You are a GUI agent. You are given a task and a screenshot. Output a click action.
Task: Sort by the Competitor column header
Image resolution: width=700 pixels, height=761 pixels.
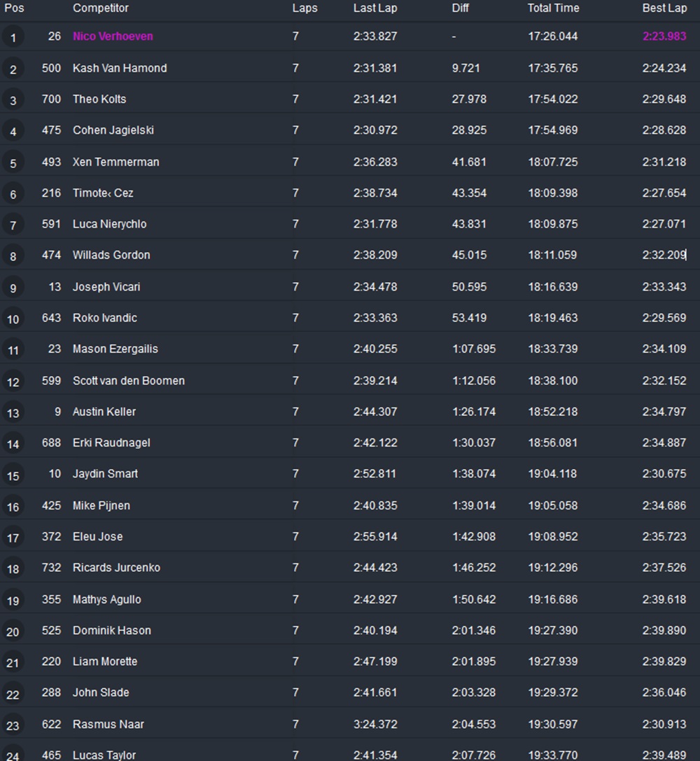click(x=101, y=8)
